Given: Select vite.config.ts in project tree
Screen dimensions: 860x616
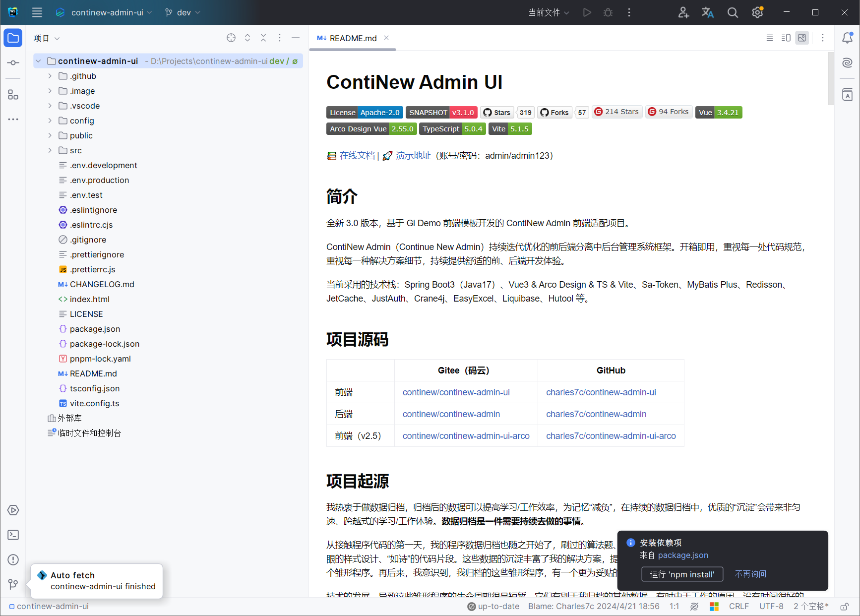Looking at the screenshot, I should click(94, 403).
